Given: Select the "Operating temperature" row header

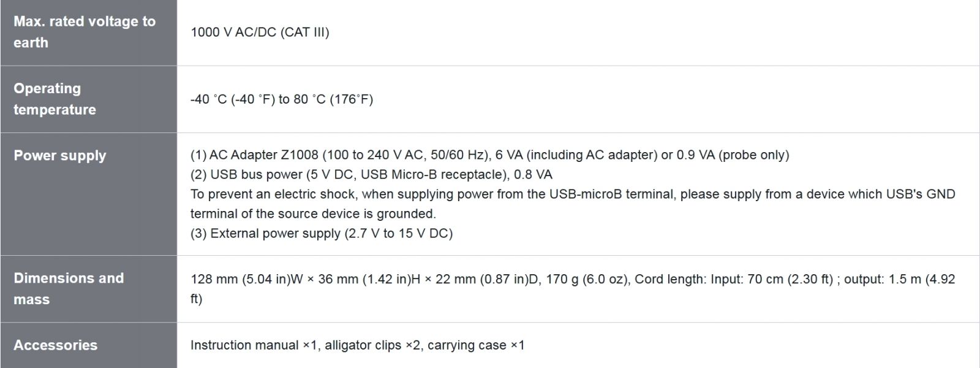Looking at the screenshot, I should 55,99.
